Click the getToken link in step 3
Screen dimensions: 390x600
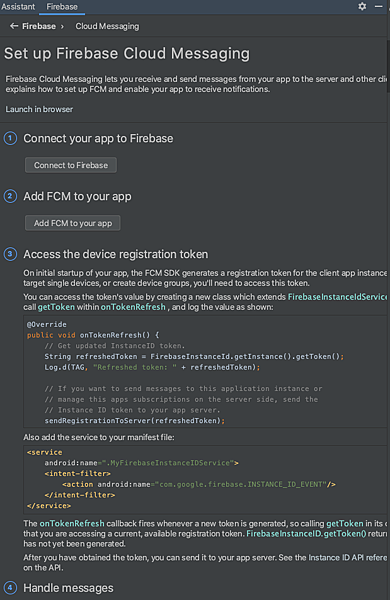click(56, 307)
